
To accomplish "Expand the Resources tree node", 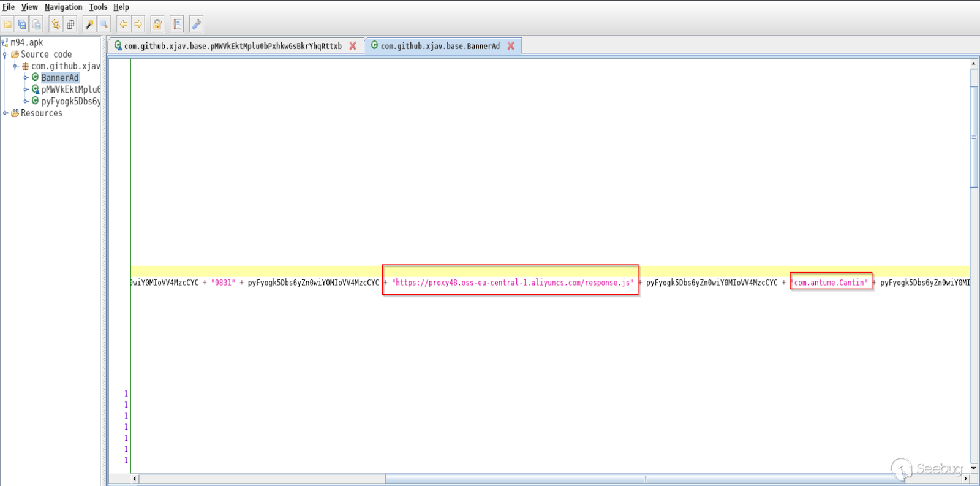I will 5,113.
